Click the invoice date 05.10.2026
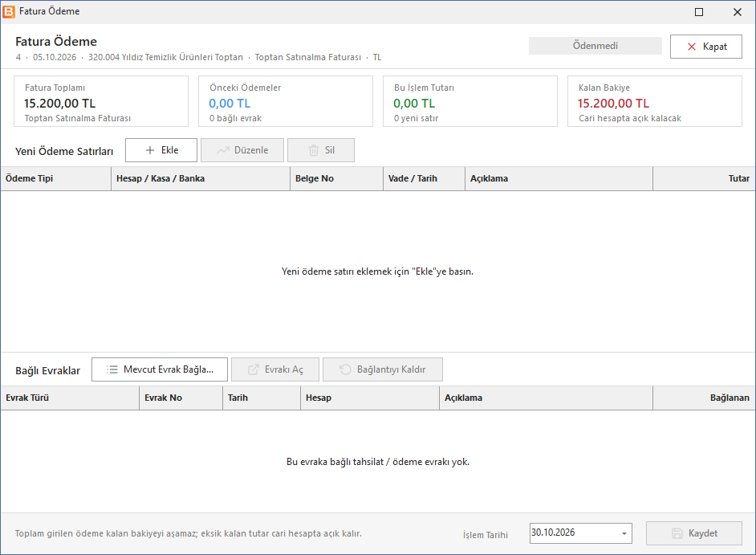Image resolution: width=756 pixels, height=555 pixels. [55, 58]
